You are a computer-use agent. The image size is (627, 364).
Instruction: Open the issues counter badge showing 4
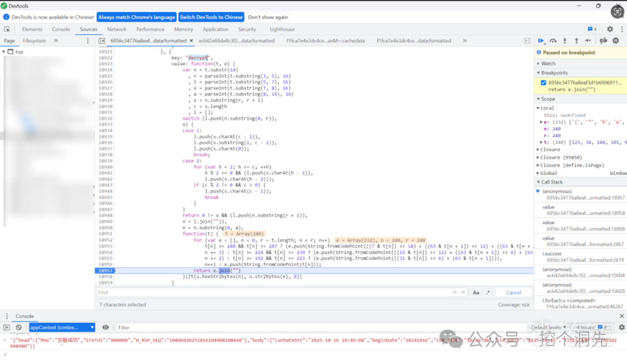click(x=592, y=29)
